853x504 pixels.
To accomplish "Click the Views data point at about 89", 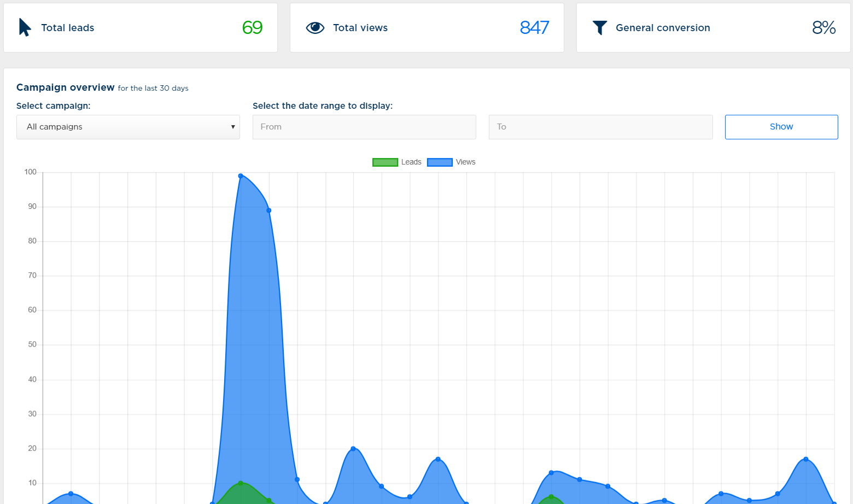I will (269, 210).
